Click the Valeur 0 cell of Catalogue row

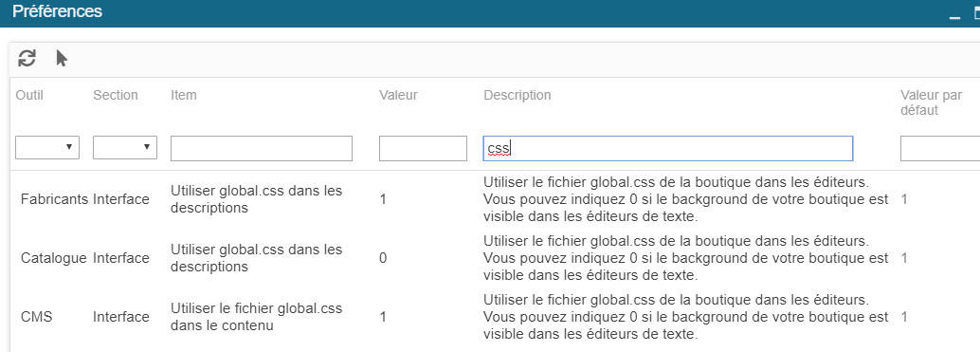tap(383, 257)
